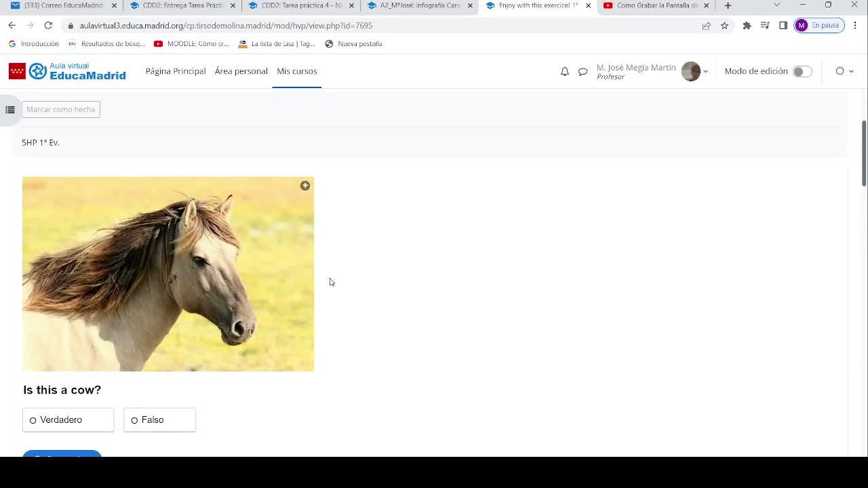Share this page icon in address bar
The height and width of the screenshot is (488, 868).
pyautogui.click(x=707, y=26)
